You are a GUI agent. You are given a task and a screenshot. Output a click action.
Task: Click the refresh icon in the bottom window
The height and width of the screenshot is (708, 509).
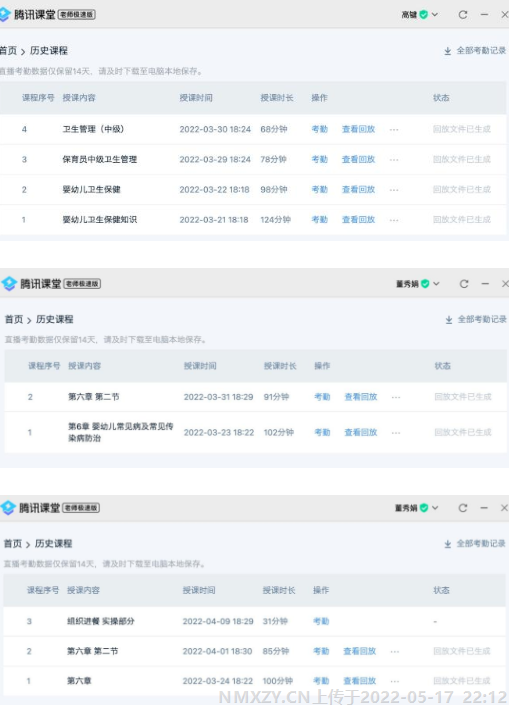click(462, 508)
